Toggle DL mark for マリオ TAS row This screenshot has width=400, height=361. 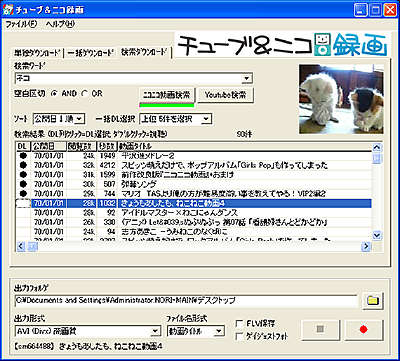click(23, 193)
